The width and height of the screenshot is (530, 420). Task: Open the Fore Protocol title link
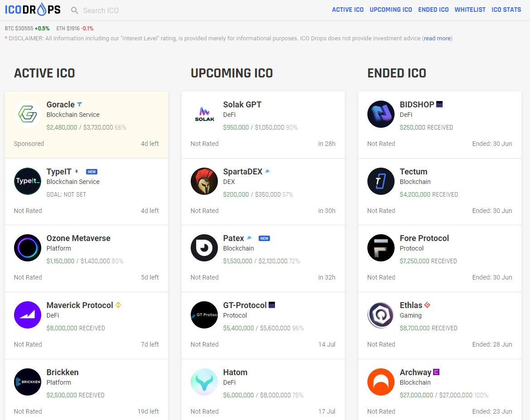click(x=424, y=238)
